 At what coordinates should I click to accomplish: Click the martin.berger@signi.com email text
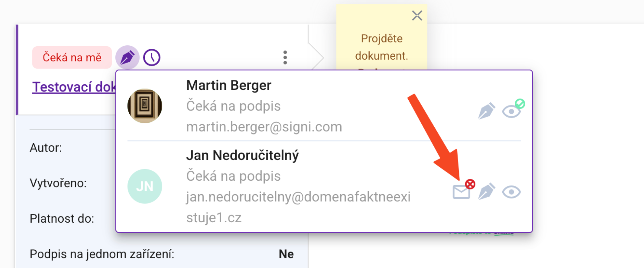coord(264,127)
